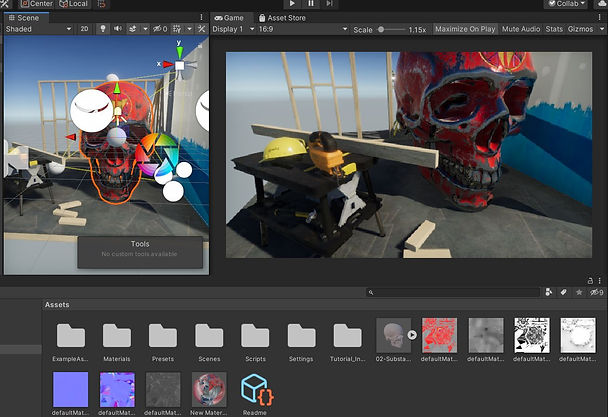The image size is (608, 417).
Task: Open the Scenes folder
Action: [x=209, y=341]
